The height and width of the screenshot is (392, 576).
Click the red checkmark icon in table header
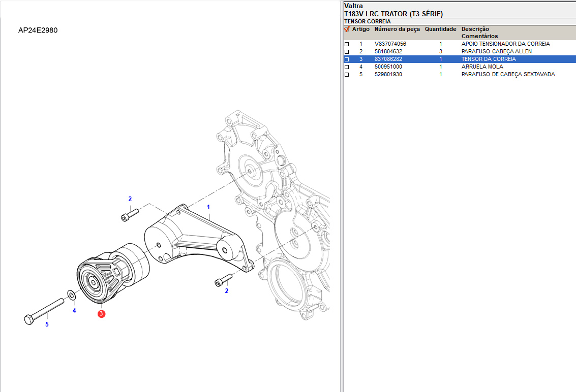click(347, 29)
